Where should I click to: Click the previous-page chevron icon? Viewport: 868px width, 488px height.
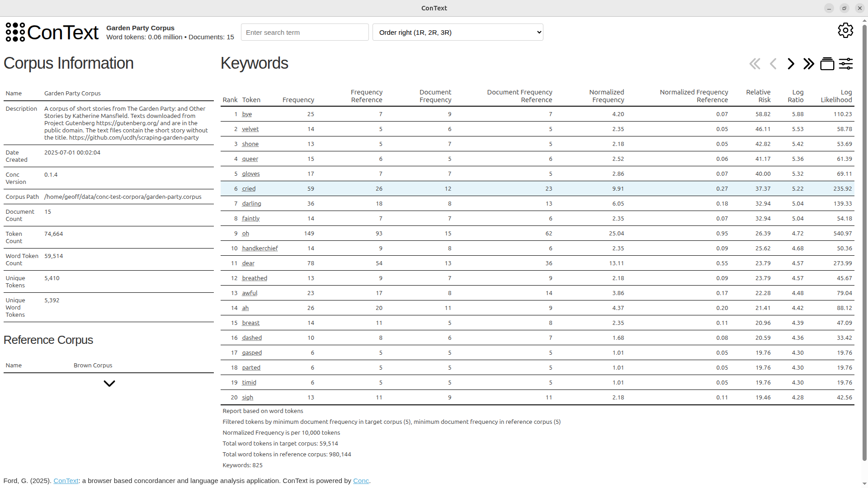(x=773, y=64)
